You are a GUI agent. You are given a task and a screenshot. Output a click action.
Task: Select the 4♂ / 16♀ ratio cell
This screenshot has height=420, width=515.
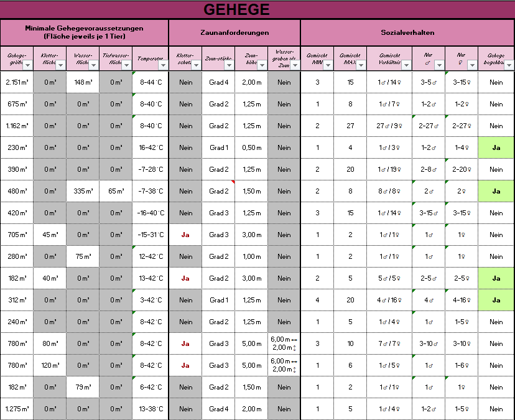(389, 300)
